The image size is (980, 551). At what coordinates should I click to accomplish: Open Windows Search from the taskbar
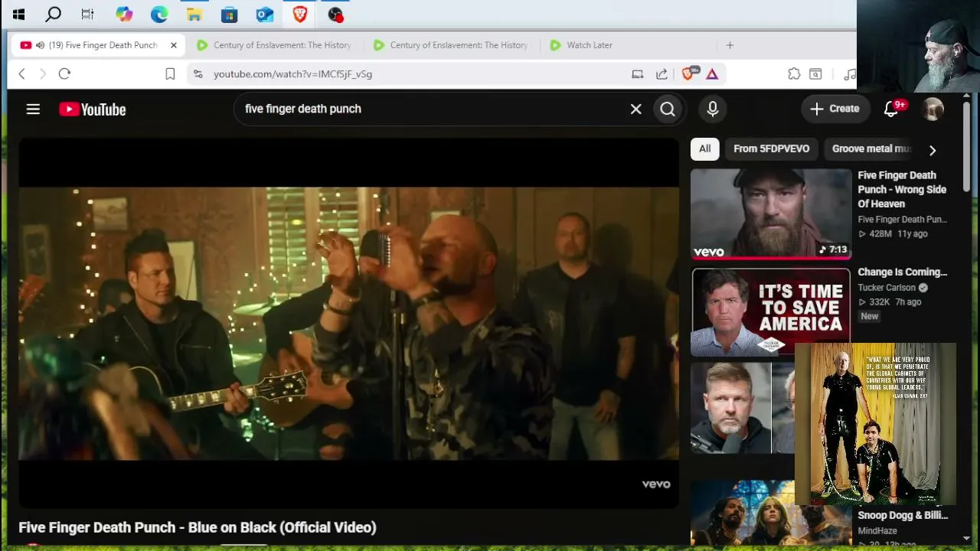tap(53, 14)
